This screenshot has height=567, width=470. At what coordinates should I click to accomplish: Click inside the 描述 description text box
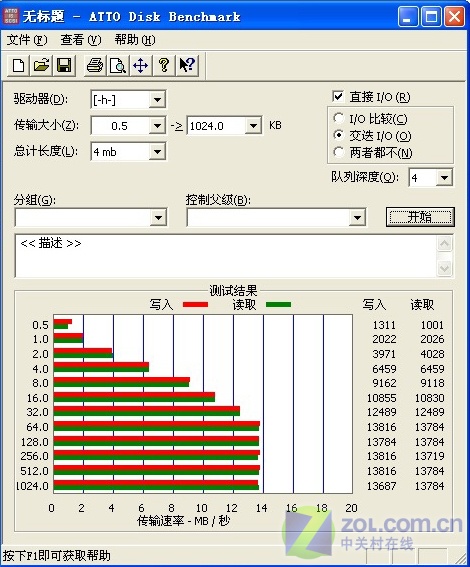pos(226,256)
